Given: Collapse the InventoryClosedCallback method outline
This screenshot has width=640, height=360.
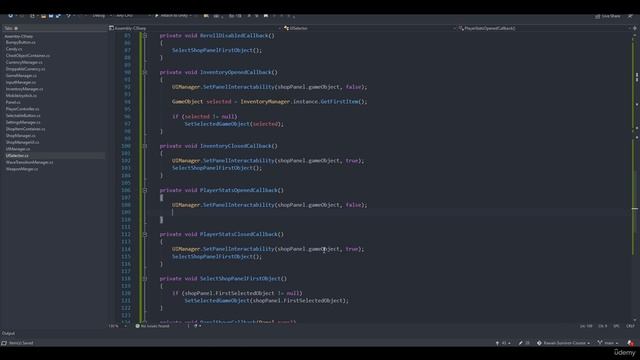Looking at the screenshot, I should (145, 146).
